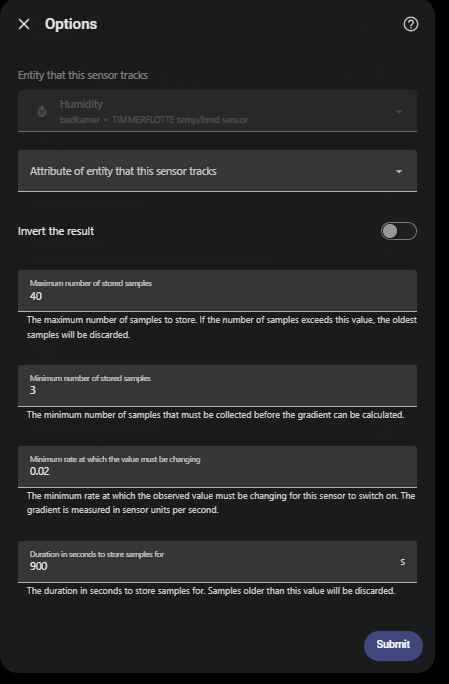
Task: Click the 'Entity that this sensor tracks' label
Action: pyautogui.click(x=83, y=75)
